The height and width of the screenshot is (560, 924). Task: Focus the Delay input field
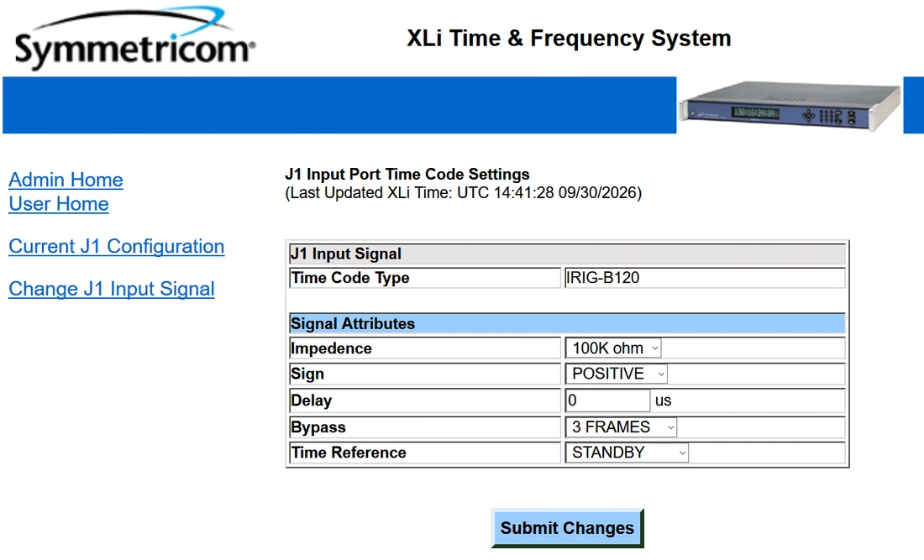607,400
